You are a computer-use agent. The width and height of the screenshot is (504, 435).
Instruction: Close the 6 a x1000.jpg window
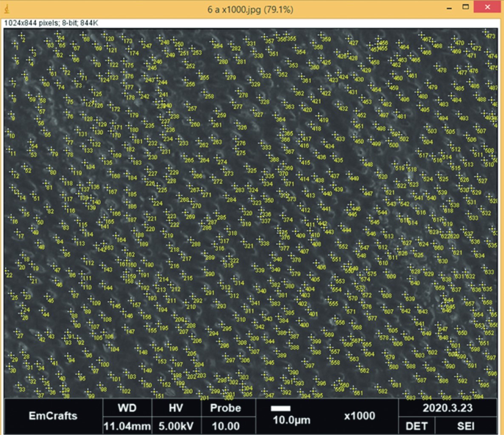coord(487,7)
